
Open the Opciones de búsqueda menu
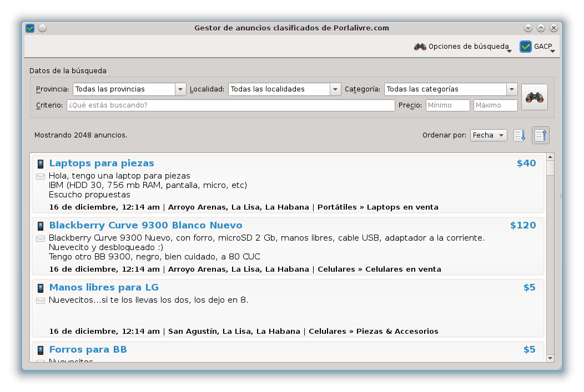point(462,47)
